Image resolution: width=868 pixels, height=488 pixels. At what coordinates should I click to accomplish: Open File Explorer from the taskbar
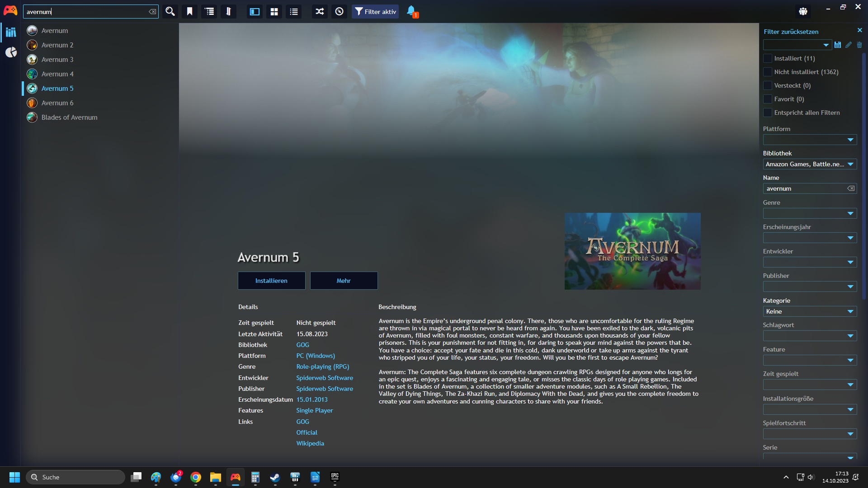click(215, 477)
